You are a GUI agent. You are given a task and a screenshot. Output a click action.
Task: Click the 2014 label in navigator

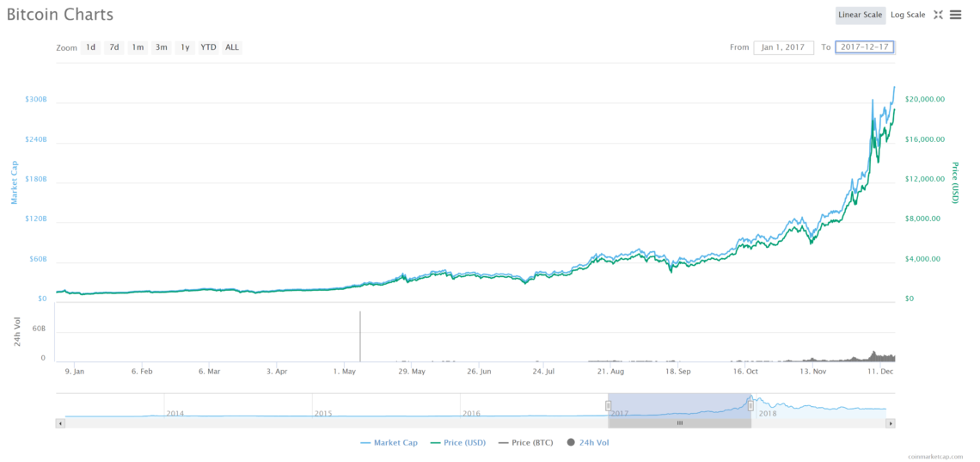(x=175, y=414)
